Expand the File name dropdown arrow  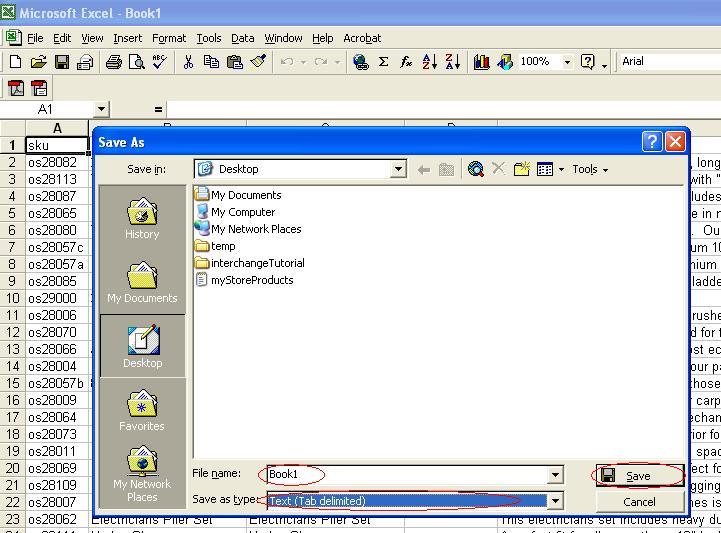555,474
